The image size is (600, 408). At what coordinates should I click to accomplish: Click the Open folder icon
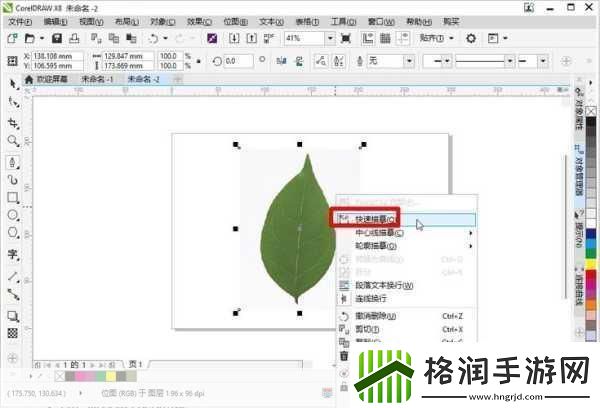pos(29,38)
